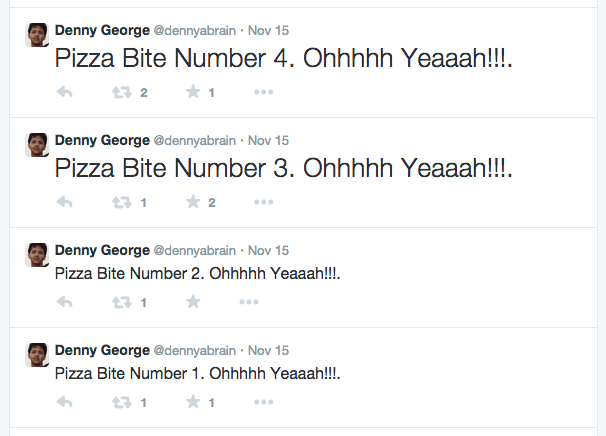The height and width of the screenshot is (436, 606).
Task: Reply to the Pizza Bite Number 1 tweet
Action: [x=65, y=403]
